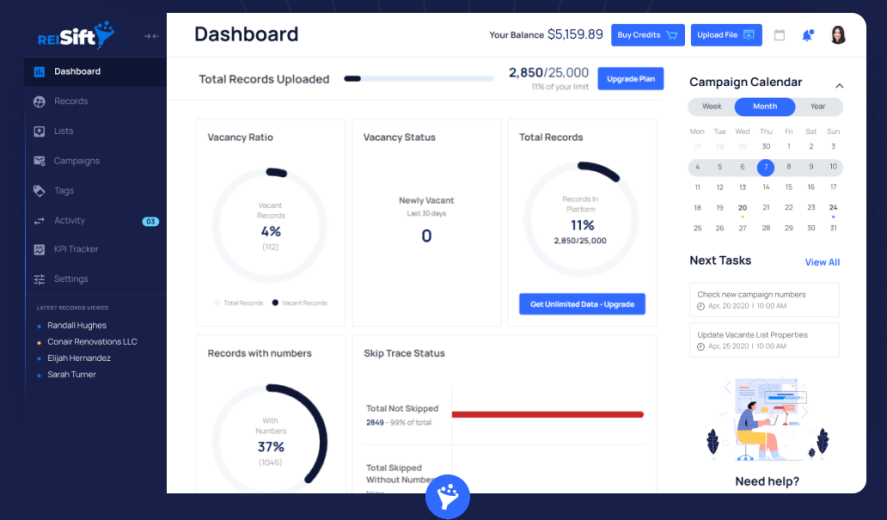
Task: Click the Lists sidebar icon
Action: click(x=39, y=131)
